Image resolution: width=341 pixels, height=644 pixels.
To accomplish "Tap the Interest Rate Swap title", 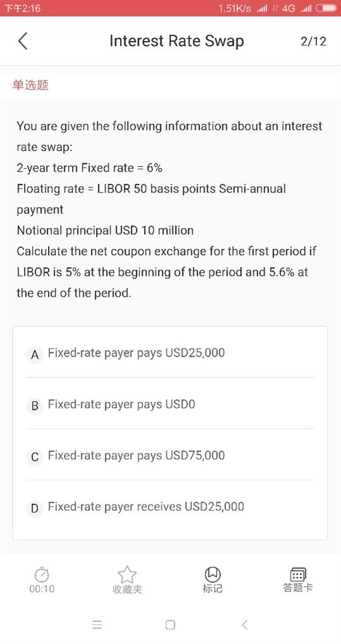I will point(177,41).
